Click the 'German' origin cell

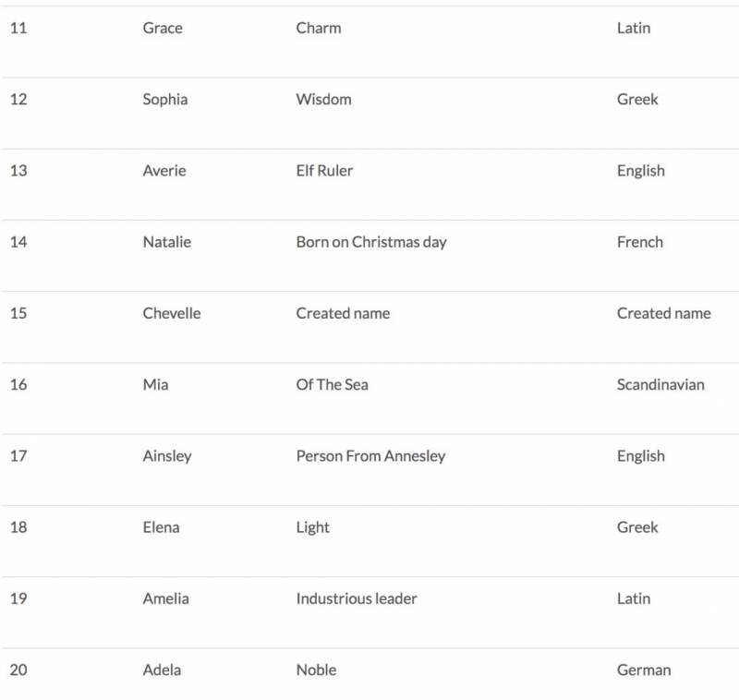pyautogui.click(x=643, y=670)
